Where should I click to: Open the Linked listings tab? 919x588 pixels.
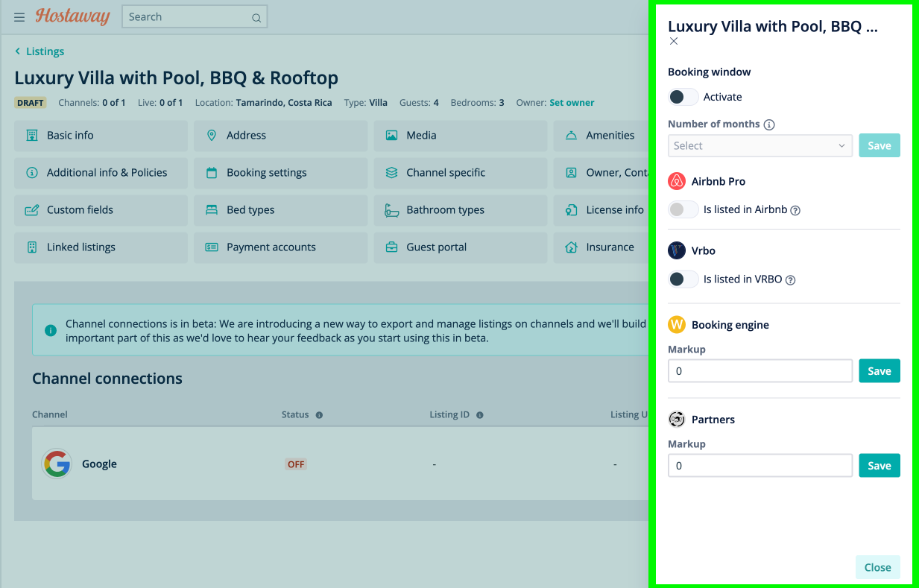click(101, 247)
